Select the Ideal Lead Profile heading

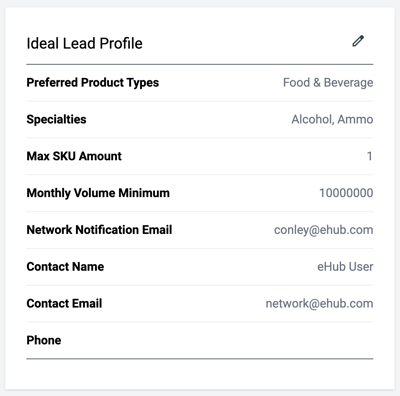click(x=84, y=43)
